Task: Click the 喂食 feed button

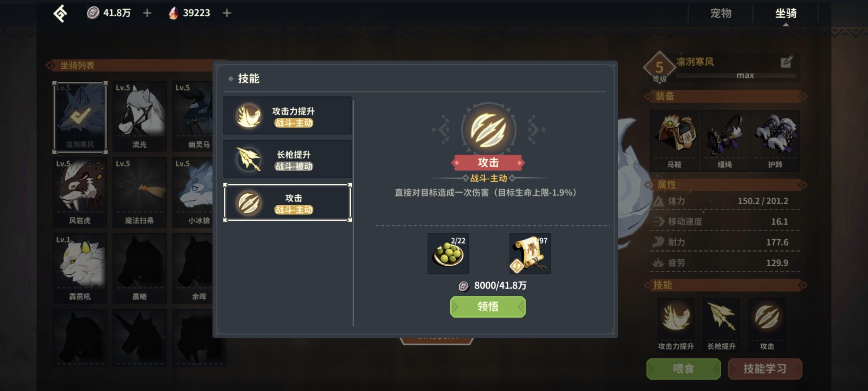Action: (x=684, y=369)
